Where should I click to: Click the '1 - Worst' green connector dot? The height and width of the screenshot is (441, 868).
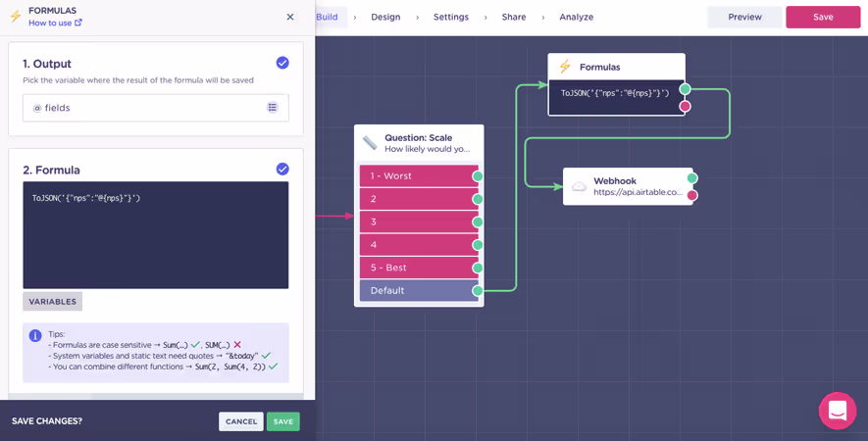[478, 176]
